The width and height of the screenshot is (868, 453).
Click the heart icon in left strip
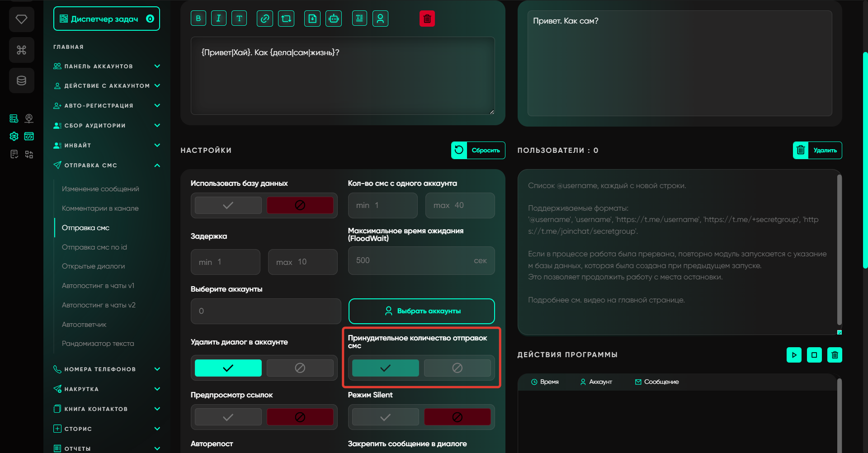coord(21,19)
